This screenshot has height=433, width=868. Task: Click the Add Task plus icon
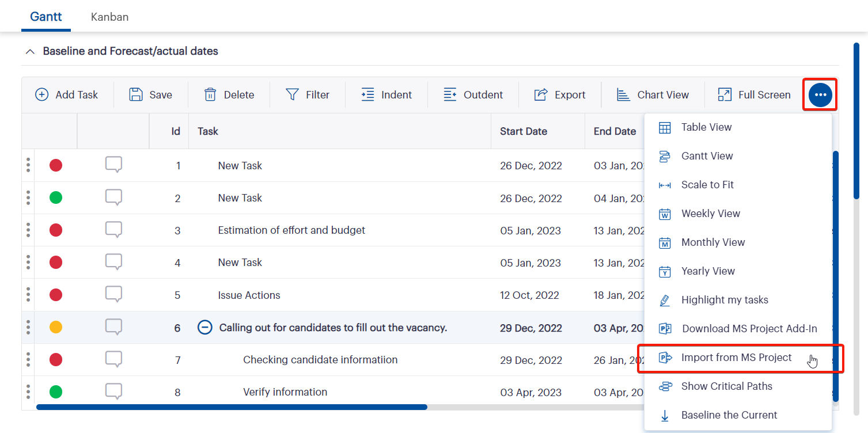(42, 95)
